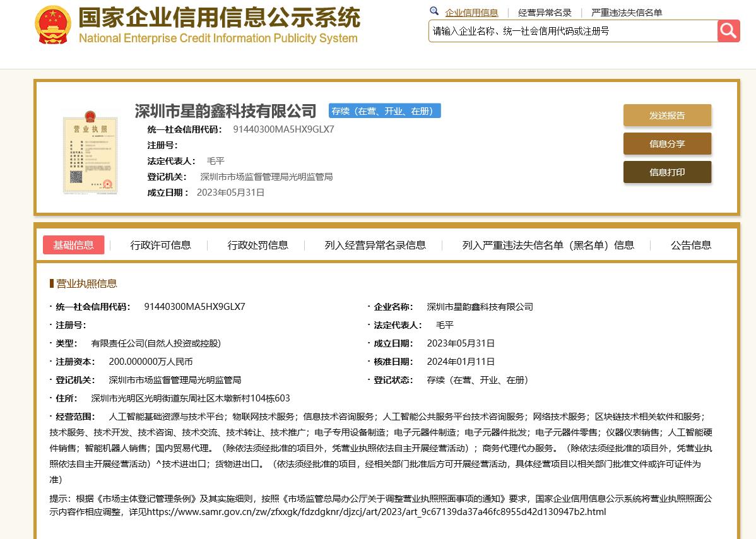Click the header 登记机关 value 深圳市市场监督管理局光明监管局
The image size is (756, 539).
pos(267,177)
